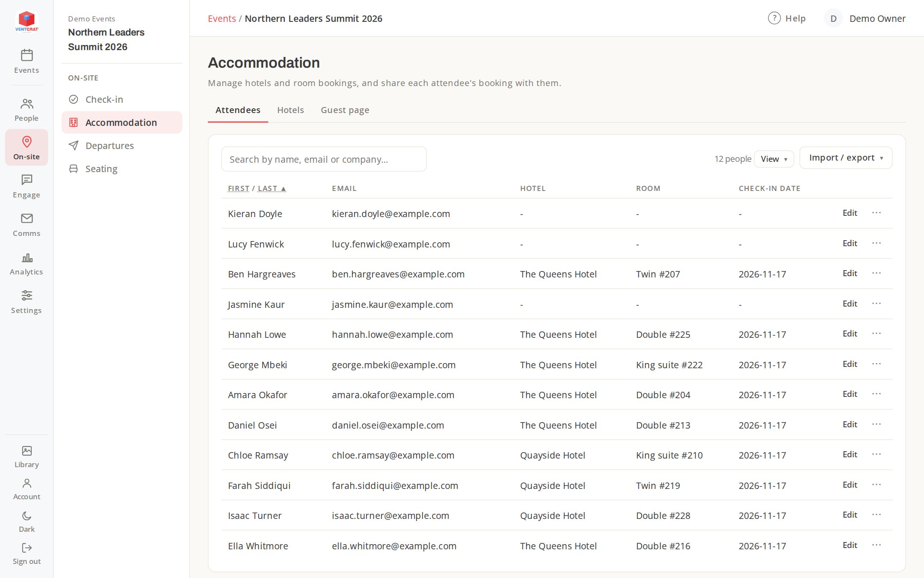This screenshot has width=924, height=578.
Task: Switch to the Hotels tab
Action: click(290, 110)
